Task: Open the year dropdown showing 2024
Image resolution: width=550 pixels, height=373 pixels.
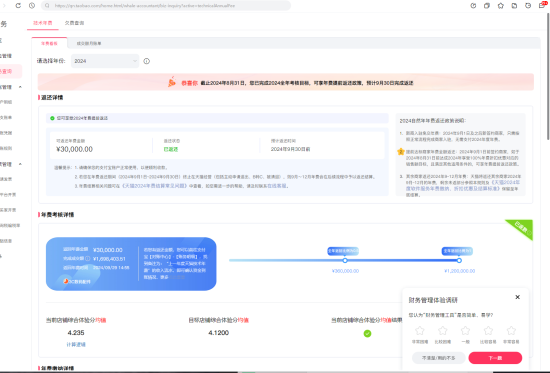Action: point(105,61)
